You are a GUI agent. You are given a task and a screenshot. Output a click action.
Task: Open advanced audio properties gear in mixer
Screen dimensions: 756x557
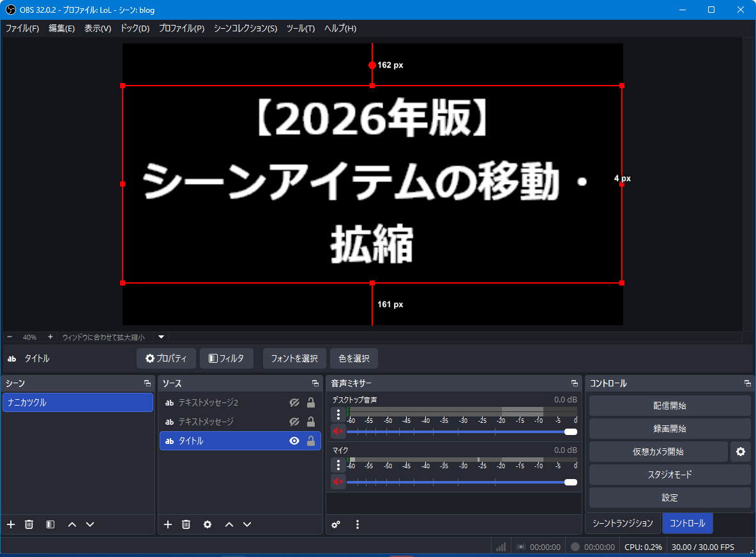point(336,524)
